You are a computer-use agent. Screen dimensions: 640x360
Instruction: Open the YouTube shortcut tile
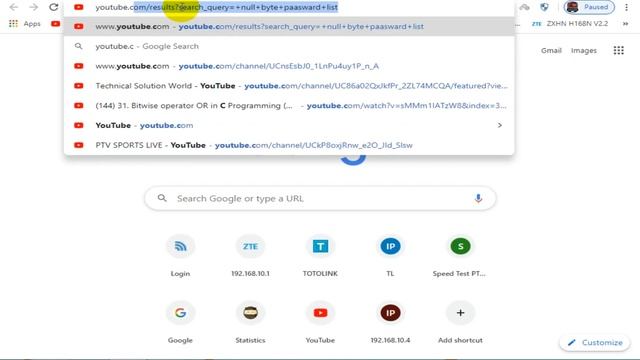click(x=320, y=322)
